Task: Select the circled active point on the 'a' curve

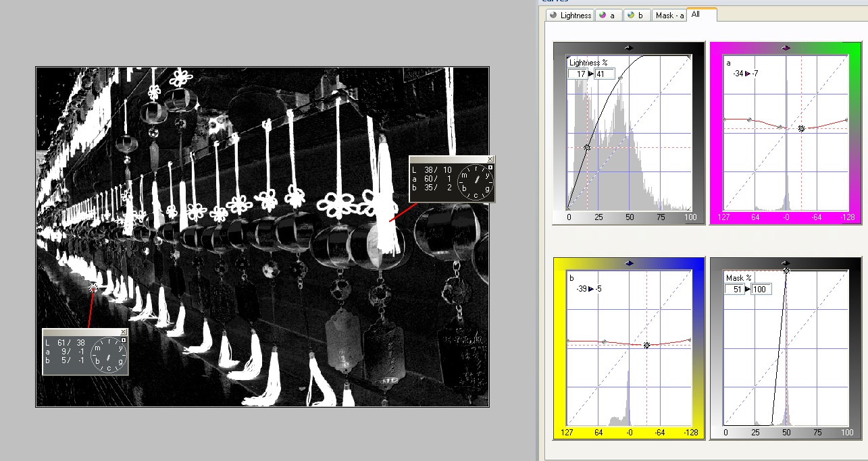Action: 801,128
